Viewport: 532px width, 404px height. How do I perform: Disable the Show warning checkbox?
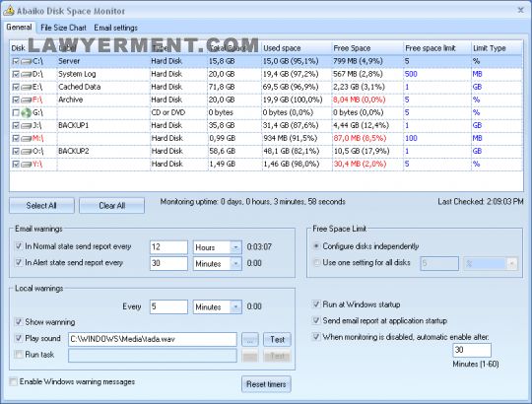(x=19, y=321)
